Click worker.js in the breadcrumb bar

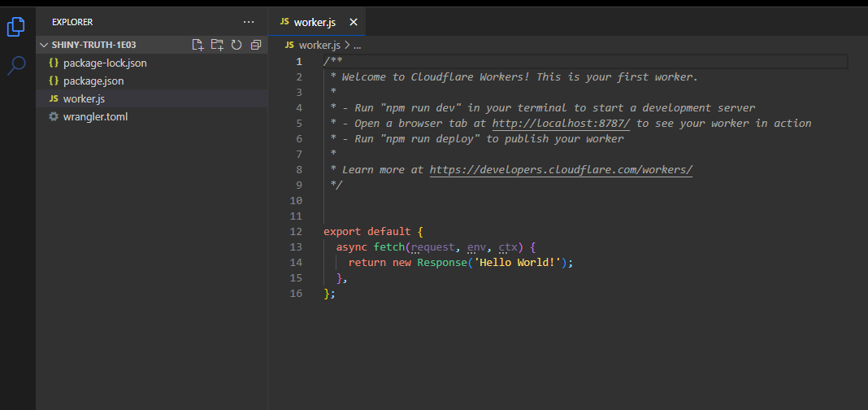[319, 45]
